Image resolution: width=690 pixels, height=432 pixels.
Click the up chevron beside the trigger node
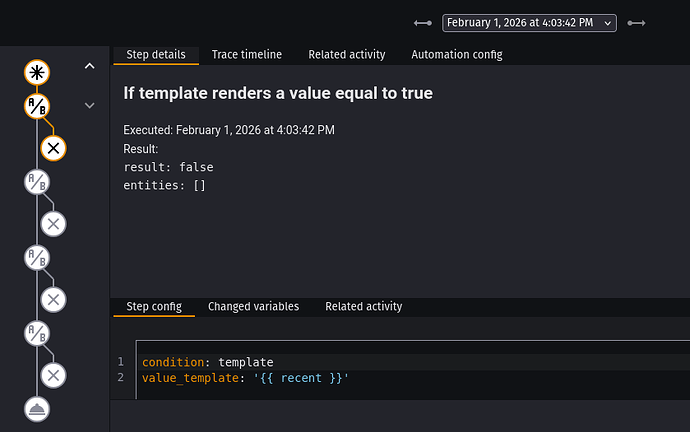coord(89,67)
